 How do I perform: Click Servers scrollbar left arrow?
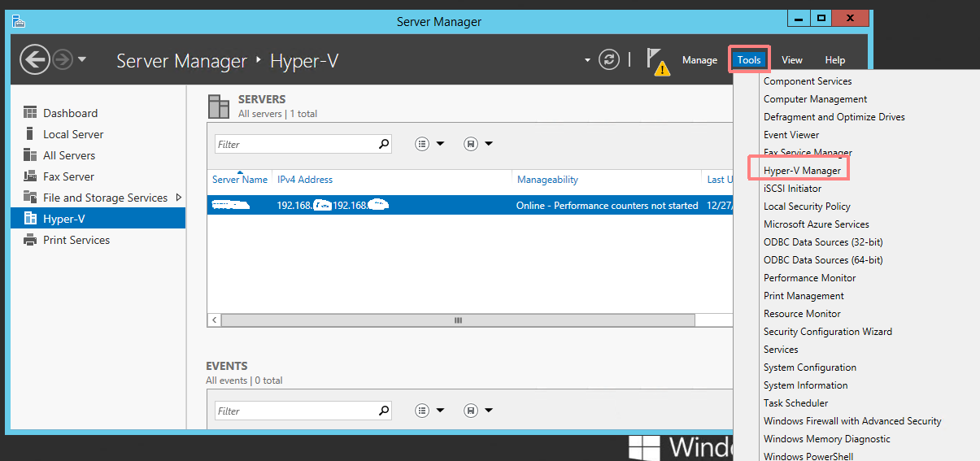(215, 320)
